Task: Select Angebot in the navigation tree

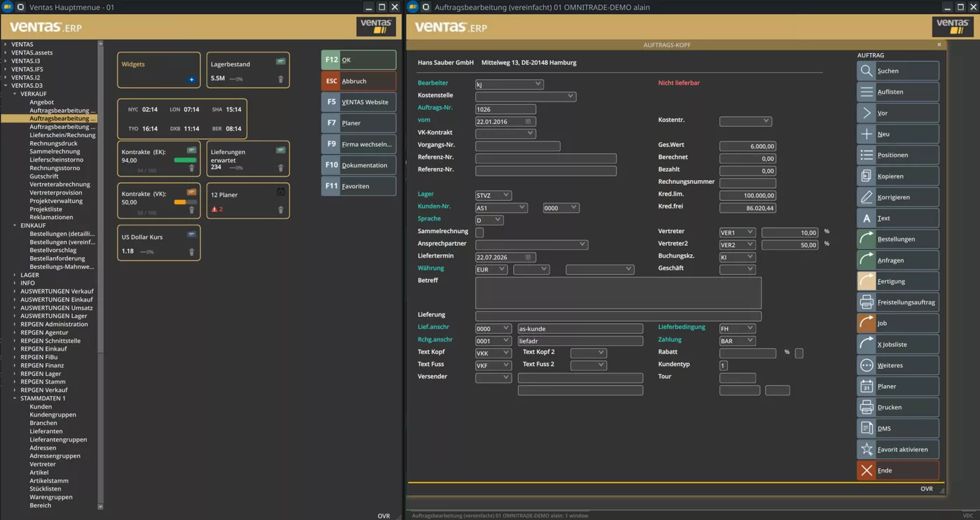Action: pyautogui.click(x=41, y=102)
